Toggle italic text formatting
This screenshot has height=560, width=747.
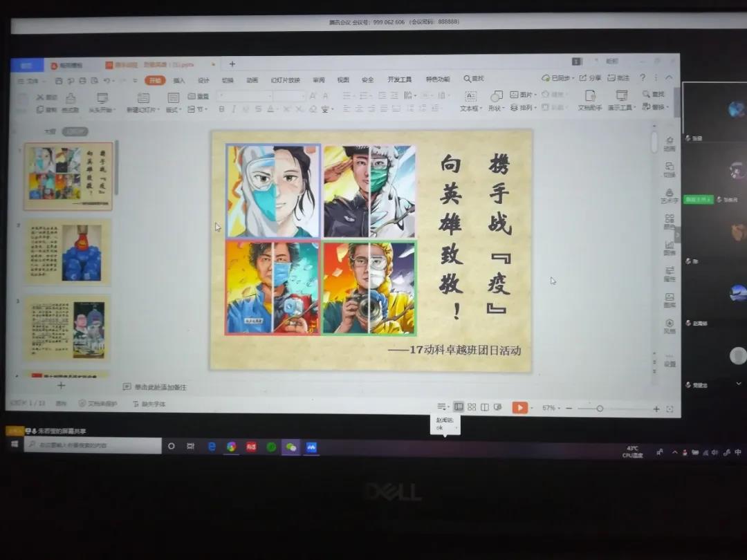click(x=234, y=109)
